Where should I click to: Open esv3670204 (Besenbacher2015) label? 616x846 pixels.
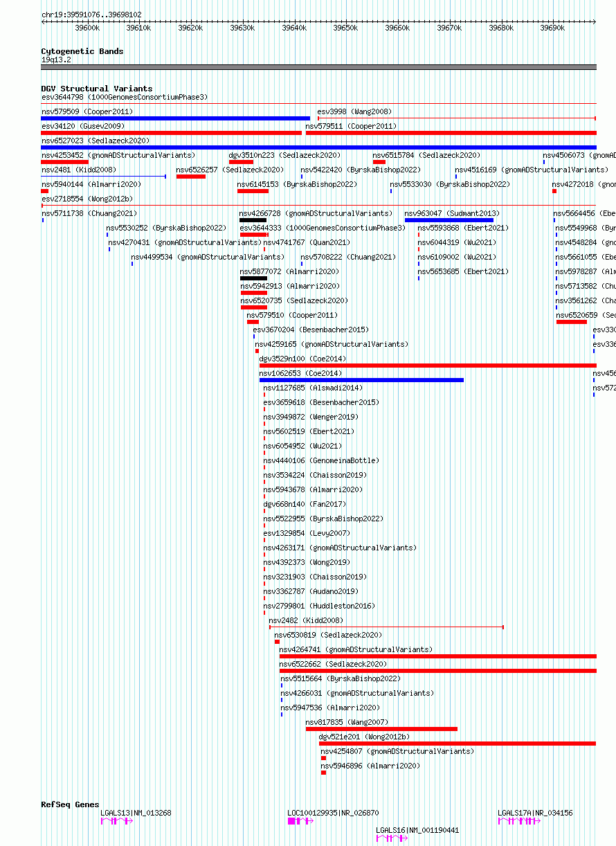coord(311,330)
